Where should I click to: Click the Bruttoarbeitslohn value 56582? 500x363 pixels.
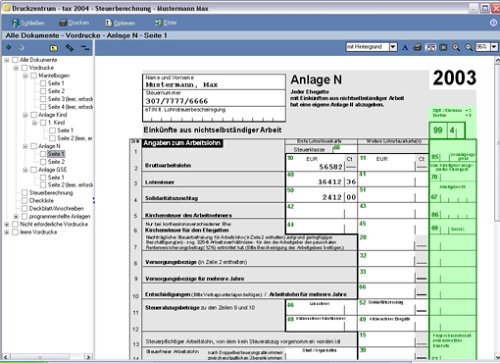pos(331,167)
